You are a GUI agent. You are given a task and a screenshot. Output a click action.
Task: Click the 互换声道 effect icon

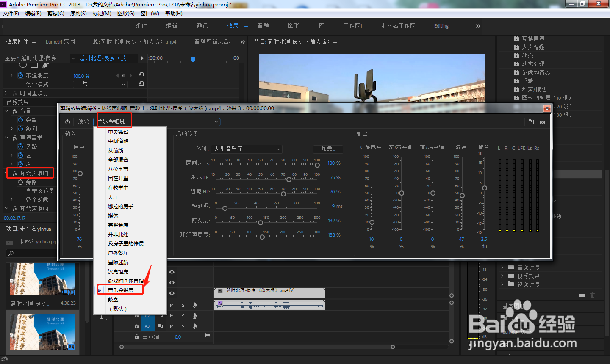(x=516, y=39)
